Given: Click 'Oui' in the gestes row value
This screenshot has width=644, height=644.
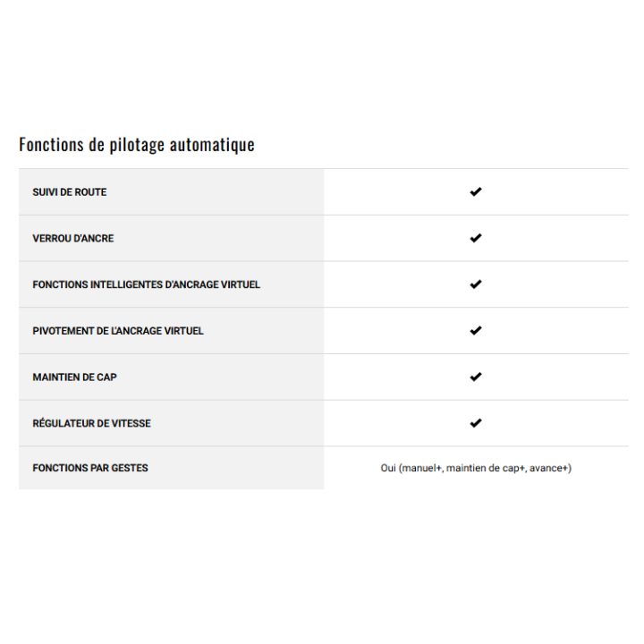Looking at the screenshot, I should (x=388, y=468).
